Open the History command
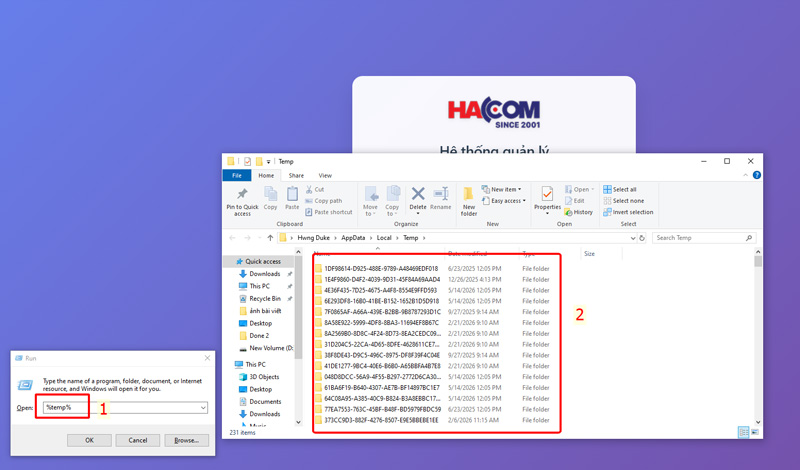The image size is (800, 470). [x=579, y=212]
